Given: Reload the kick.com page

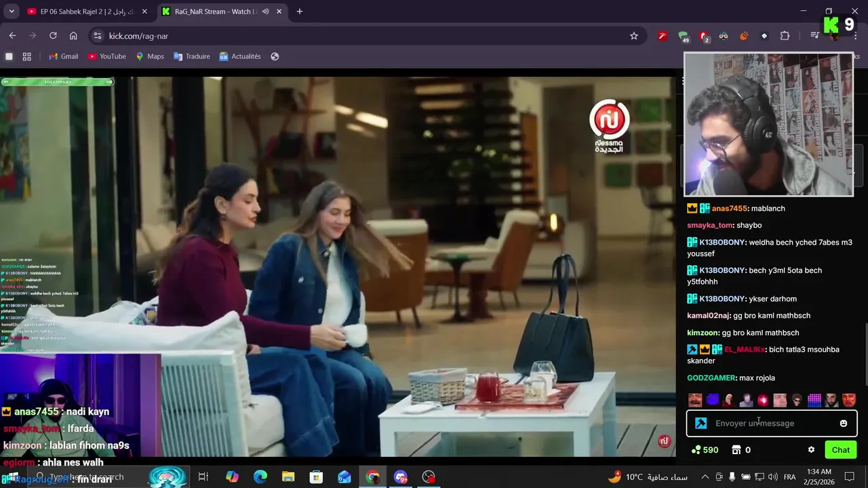Looking at the screenshot, I should click(53, 36).
